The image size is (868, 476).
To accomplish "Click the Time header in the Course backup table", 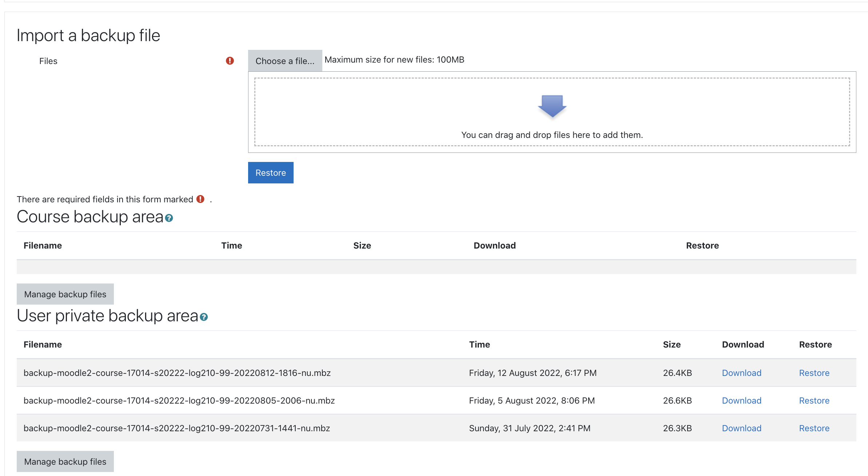I will tap(231, 245).
